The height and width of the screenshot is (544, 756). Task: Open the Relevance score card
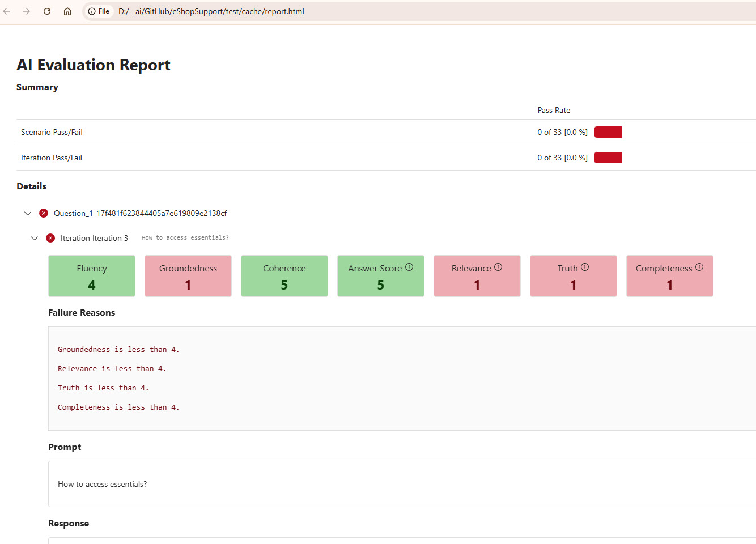(477, 276)
